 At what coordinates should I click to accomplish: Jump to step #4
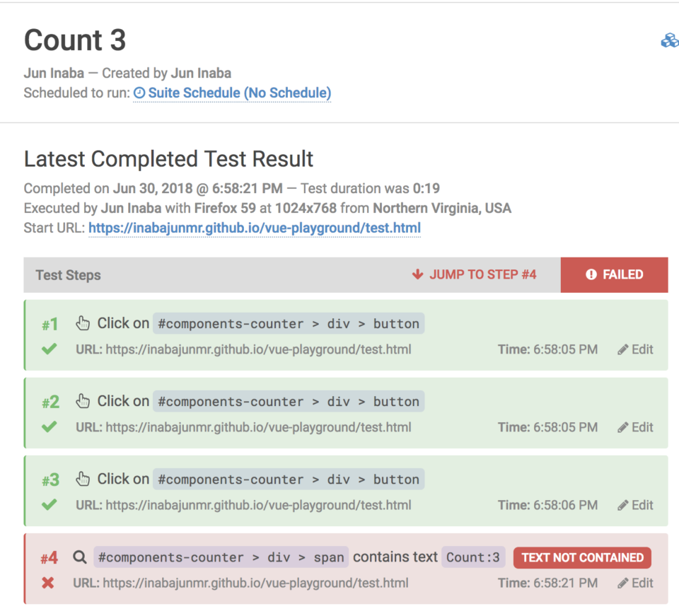[474, 274]
